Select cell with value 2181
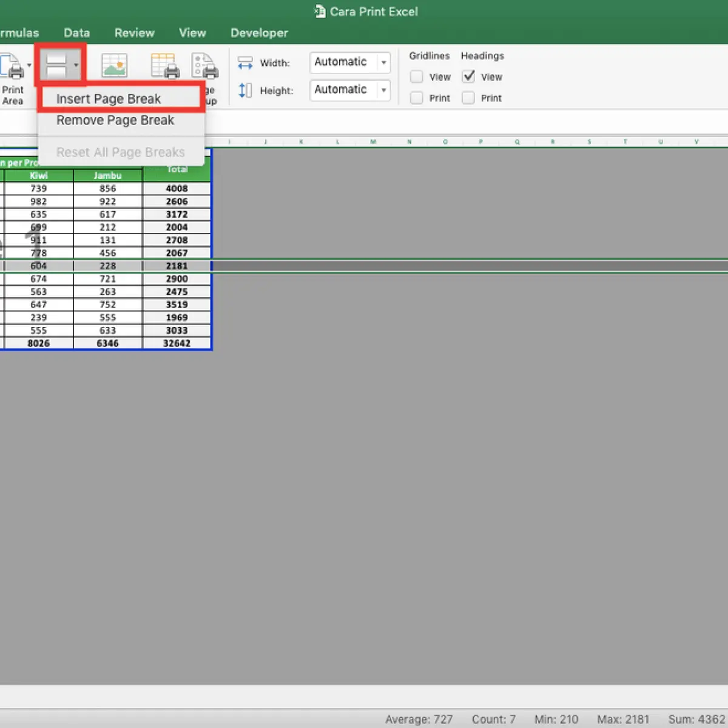 (177, 266)
